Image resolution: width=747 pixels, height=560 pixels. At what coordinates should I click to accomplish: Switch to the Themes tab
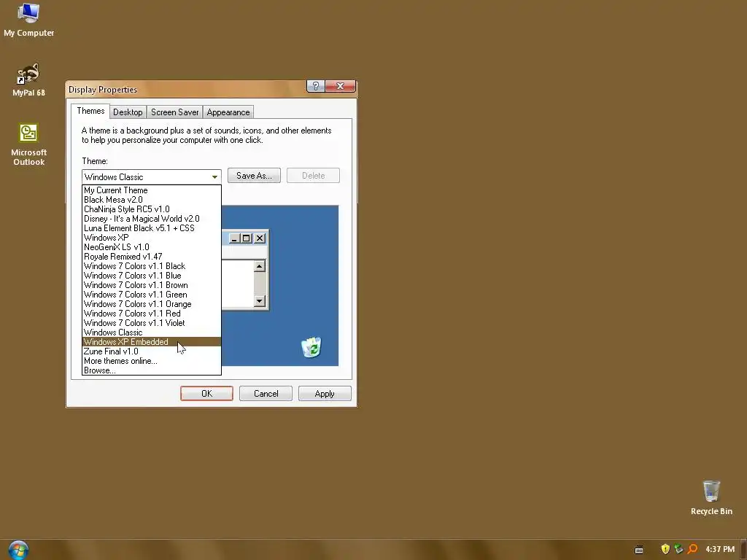(x=90, y=111)
